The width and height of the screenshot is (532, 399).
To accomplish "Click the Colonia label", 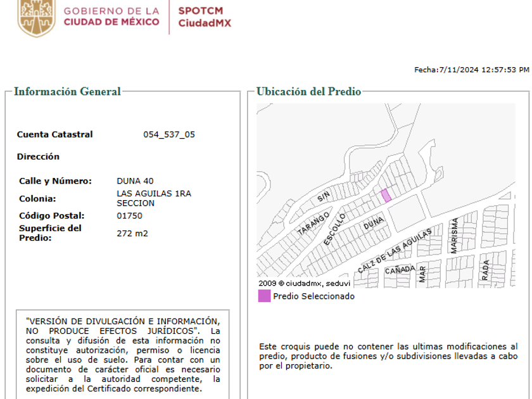I will 37,198.
